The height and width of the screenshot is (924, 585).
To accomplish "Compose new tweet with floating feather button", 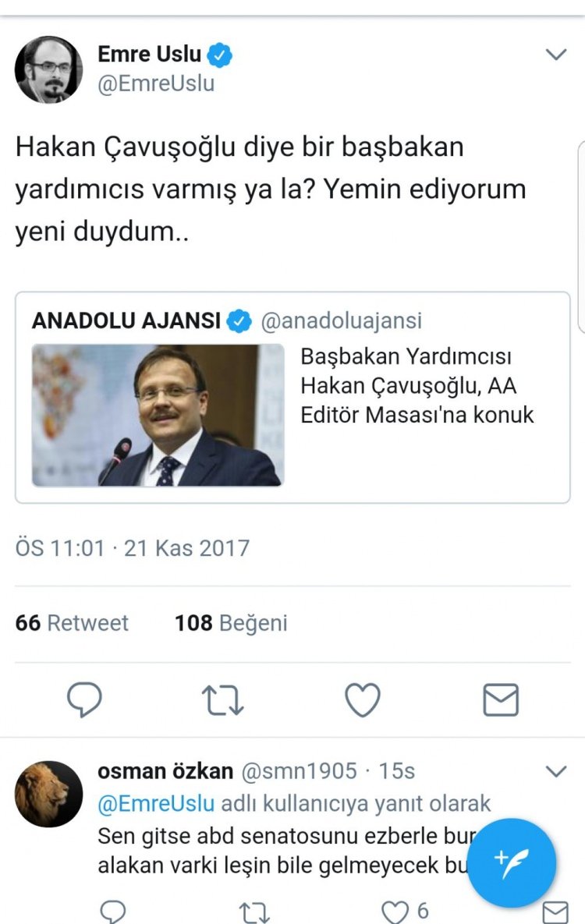I will pos(511,862).
